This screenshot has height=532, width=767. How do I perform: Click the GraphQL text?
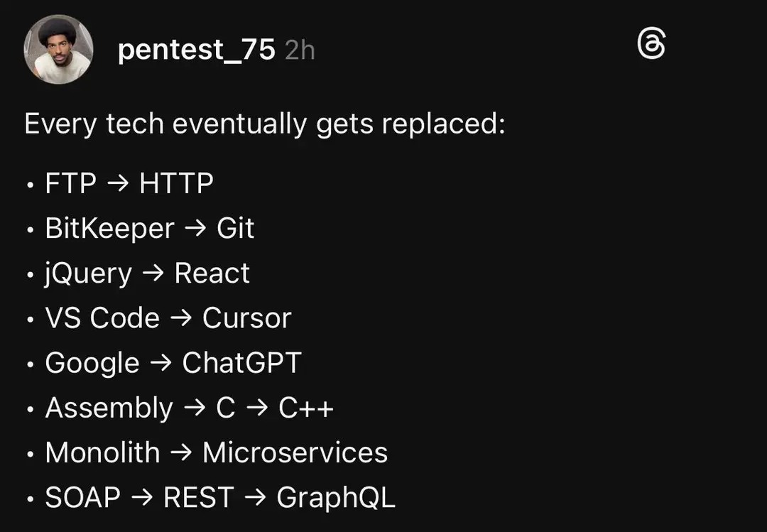tap(335, 497)
